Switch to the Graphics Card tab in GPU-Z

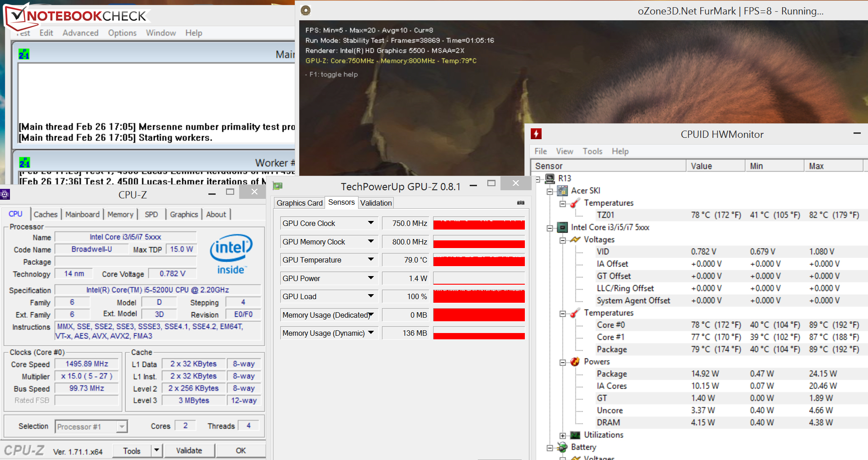tap(300, 203)
